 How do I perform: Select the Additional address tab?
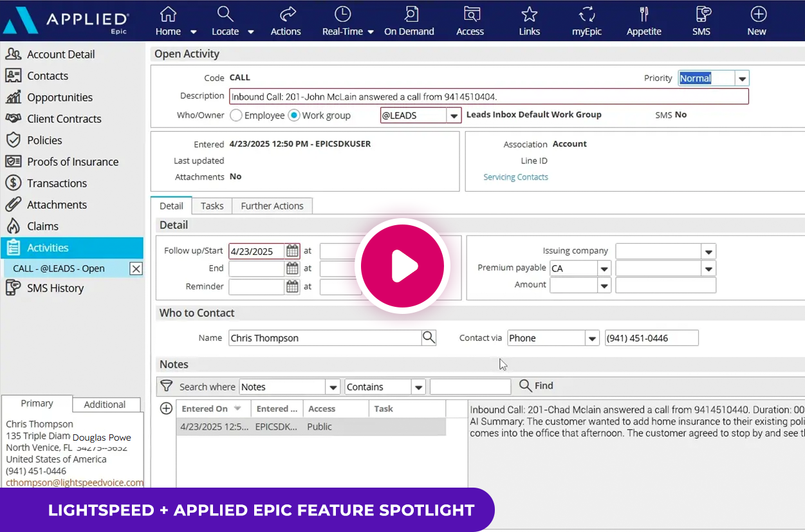(x=105, y=405)
